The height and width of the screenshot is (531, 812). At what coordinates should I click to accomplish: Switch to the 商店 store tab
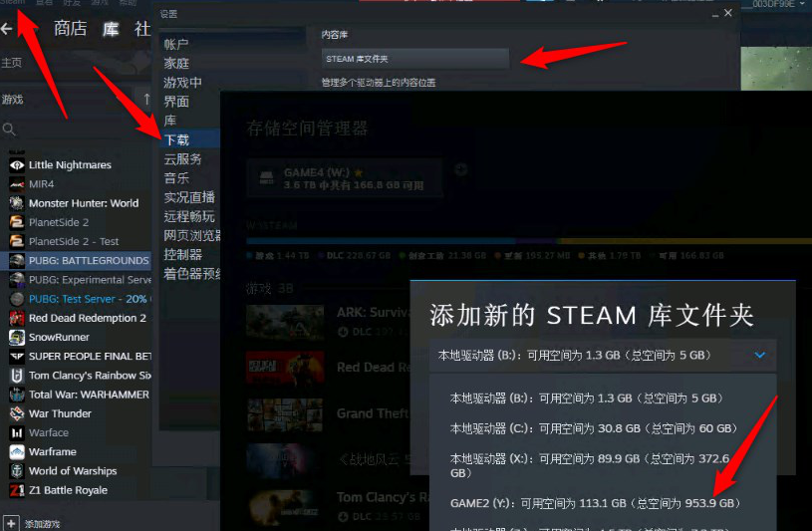click(71, 29)
